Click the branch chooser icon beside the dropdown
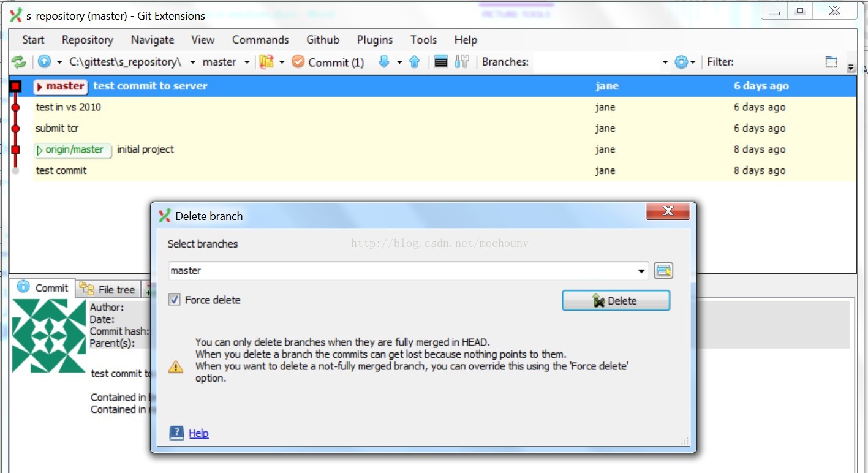Screen dimensions: 868x473 (663, 271)
